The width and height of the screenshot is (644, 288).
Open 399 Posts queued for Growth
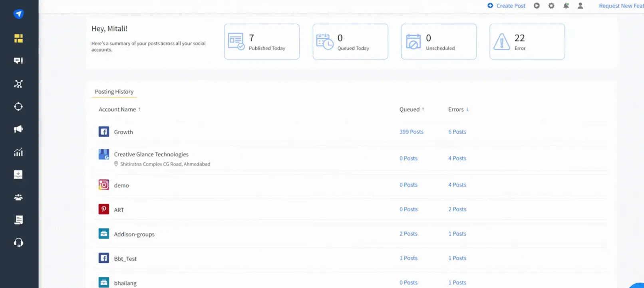click(x=411, y=132)
